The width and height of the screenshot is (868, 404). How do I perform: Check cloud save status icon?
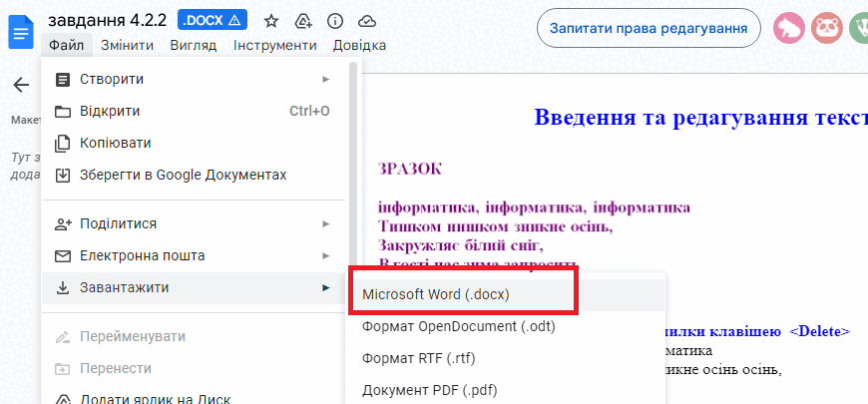click(x=367, y=21)
